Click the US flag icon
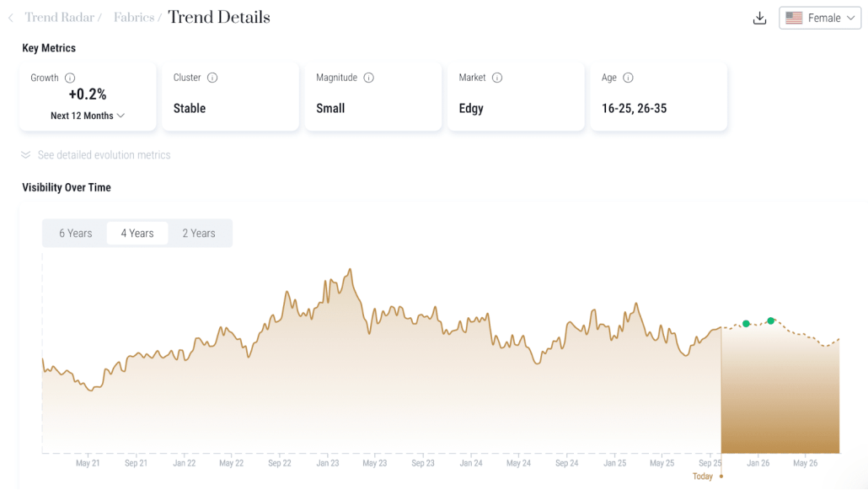The height and width of the screenshot is (490, 868). coord(794,18)
